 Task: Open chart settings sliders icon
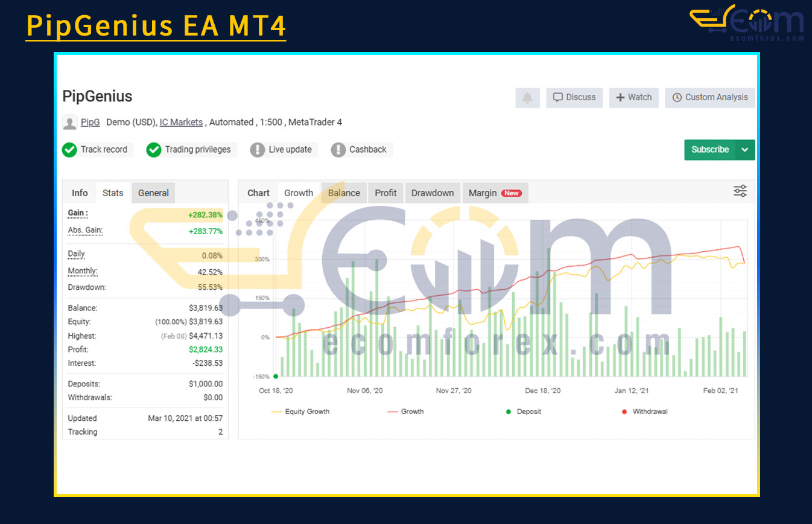pyautogui.click(x=740, y=191)
